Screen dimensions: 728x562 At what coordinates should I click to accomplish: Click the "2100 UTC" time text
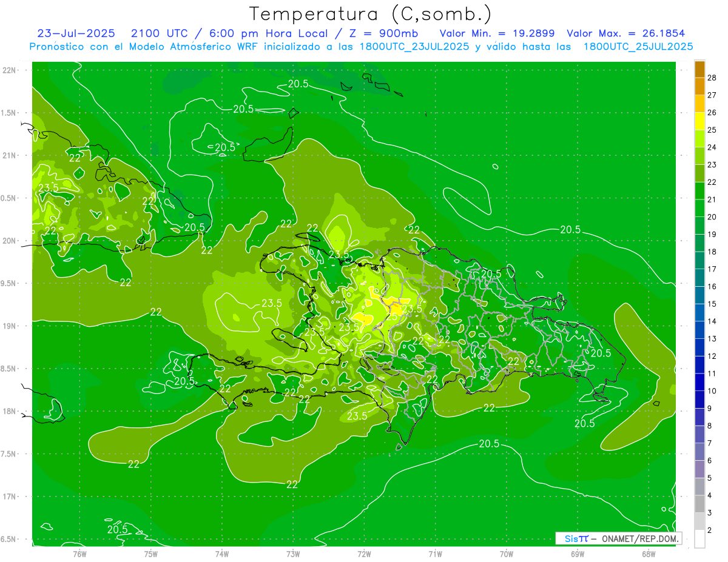point(160,33)
